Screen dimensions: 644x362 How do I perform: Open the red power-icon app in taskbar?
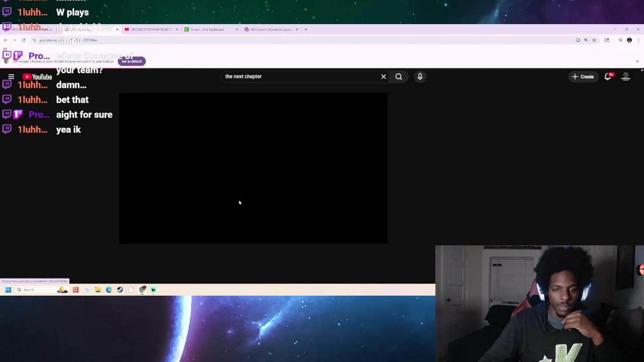coord(75,290)
